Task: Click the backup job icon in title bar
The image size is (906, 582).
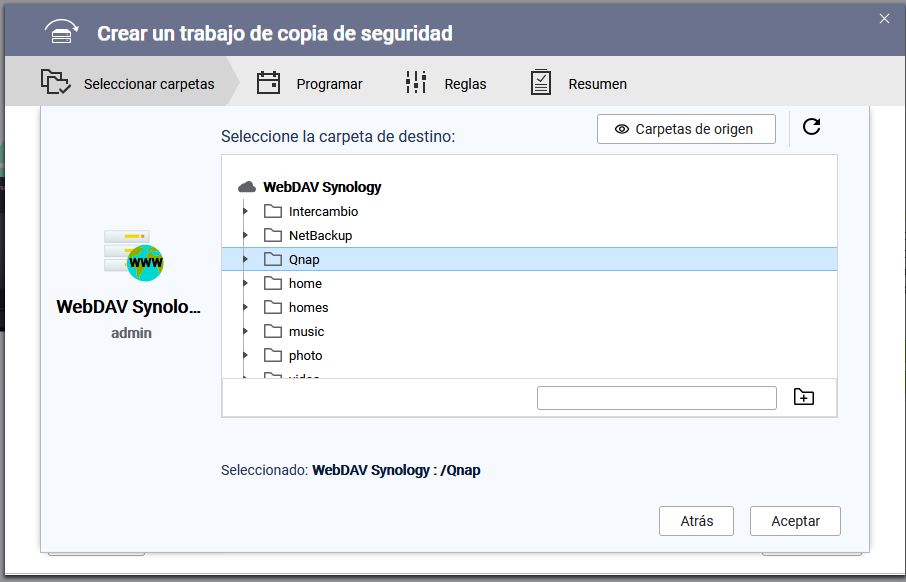Action: tap(62, 32)
